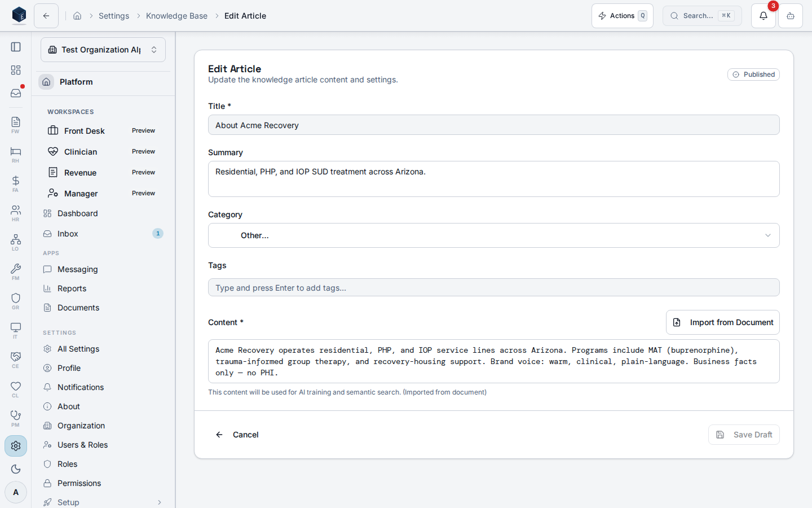Screen dimensions: 812x508
Task: Click the Published status badge
Action: pos(753,75)
